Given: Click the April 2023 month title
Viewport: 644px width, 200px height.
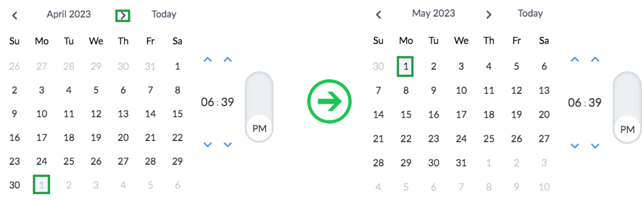Looking at the screenshot, I should (69, 14).
